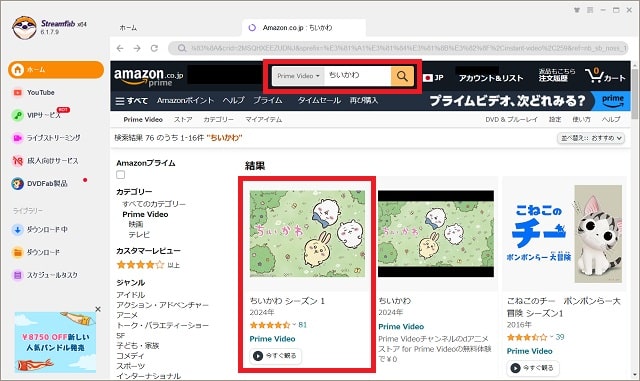Tick the Amazonプライム checkbox

(x=120, y=175)
